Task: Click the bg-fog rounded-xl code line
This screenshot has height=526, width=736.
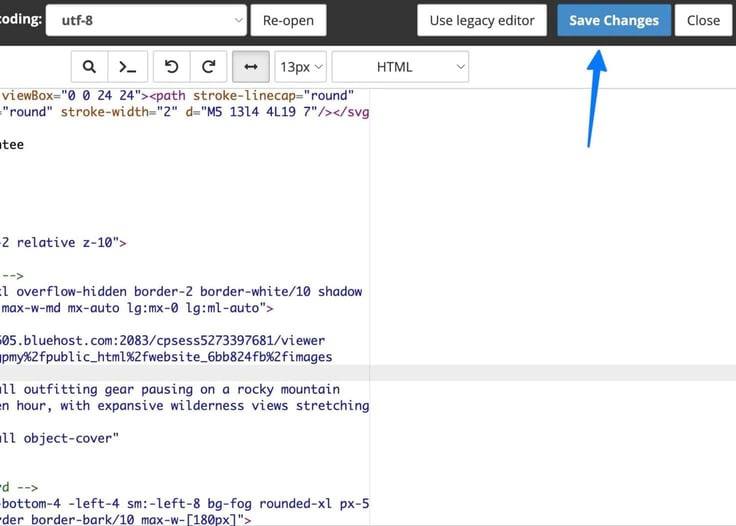Action: [x=184, y=503]
